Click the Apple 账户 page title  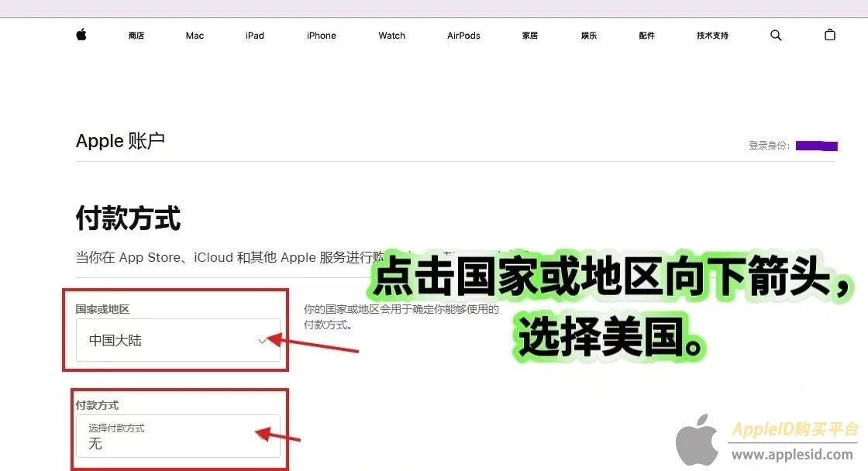[x=120, y=141]
